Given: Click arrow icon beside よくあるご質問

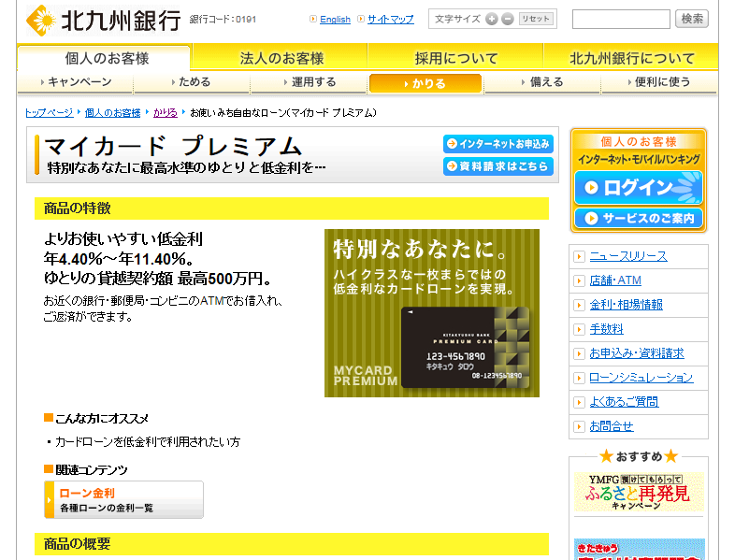Looking at the screenshot, I should click(x=579, y=402).
